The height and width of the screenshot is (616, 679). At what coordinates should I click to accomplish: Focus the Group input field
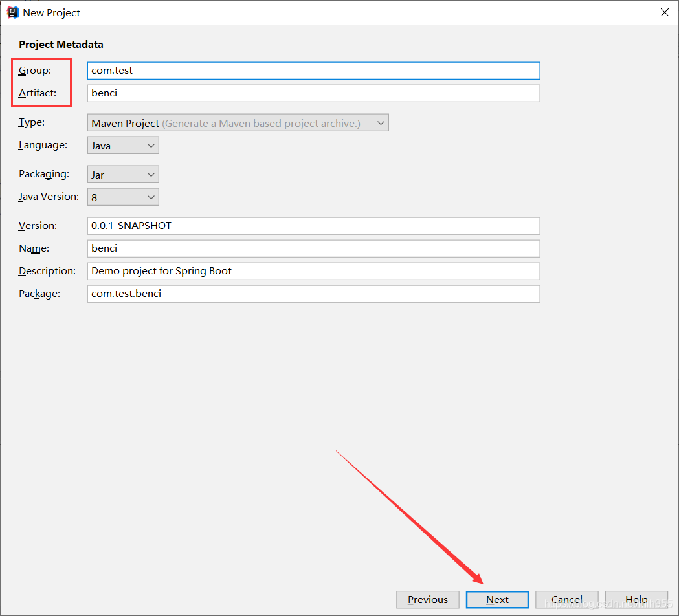click(313, 71)
